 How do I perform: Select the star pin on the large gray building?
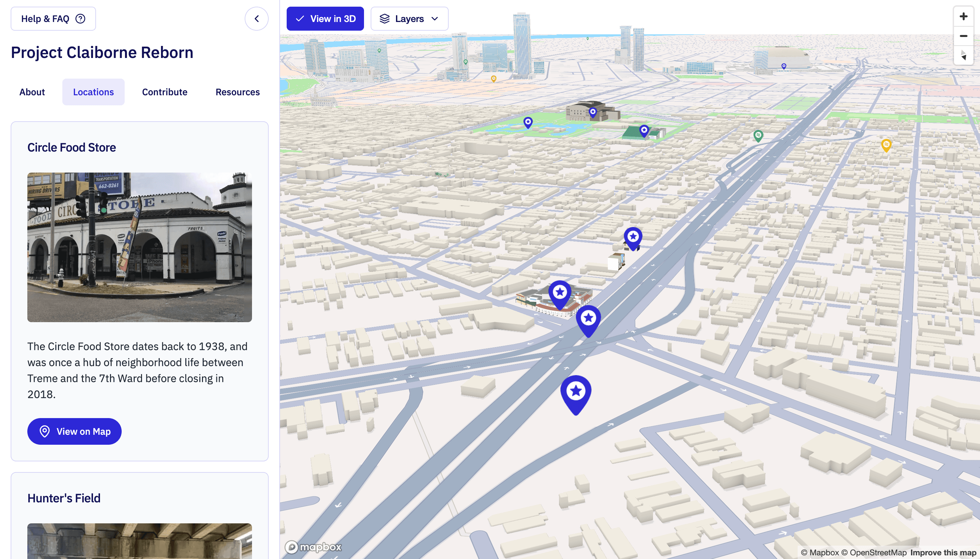point(593,113)
